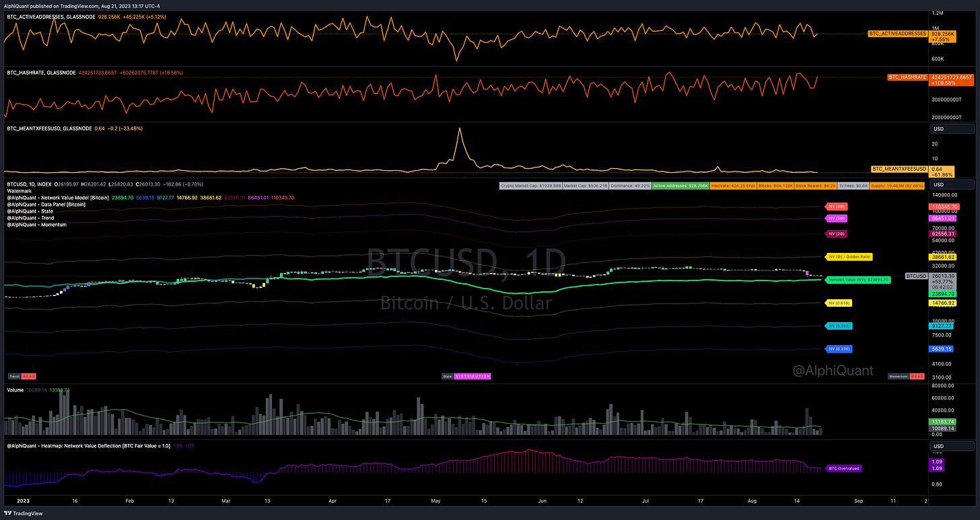Click the Sep label on time axis
Screen dimensions: 980x520
pyautogui.click(x=858, y=500)
